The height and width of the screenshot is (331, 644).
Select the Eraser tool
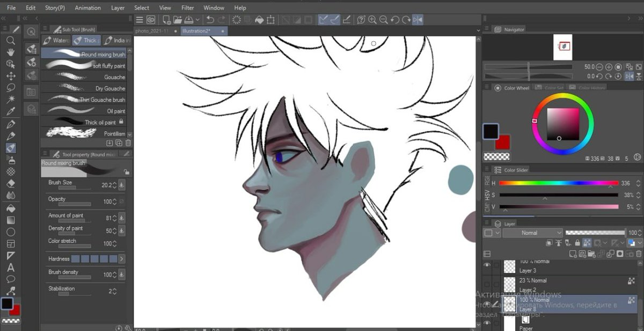[x=10, y=184]
